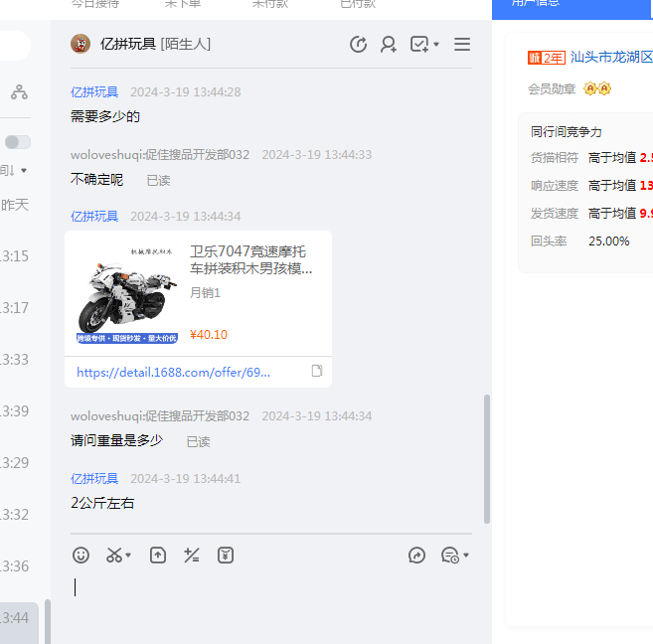
Task: Select the conversation timed 3:32
Action: pos(19,515)
